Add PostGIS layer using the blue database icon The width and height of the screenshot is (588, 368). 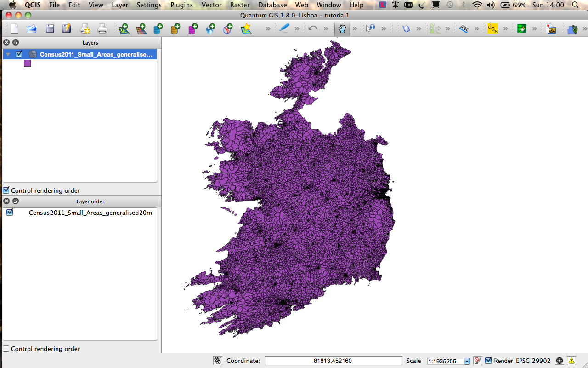coord(158,29)
